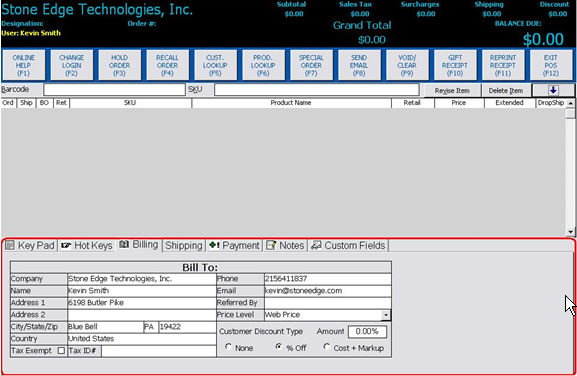Switch to the Shipping tab

[x=184, y=245]
